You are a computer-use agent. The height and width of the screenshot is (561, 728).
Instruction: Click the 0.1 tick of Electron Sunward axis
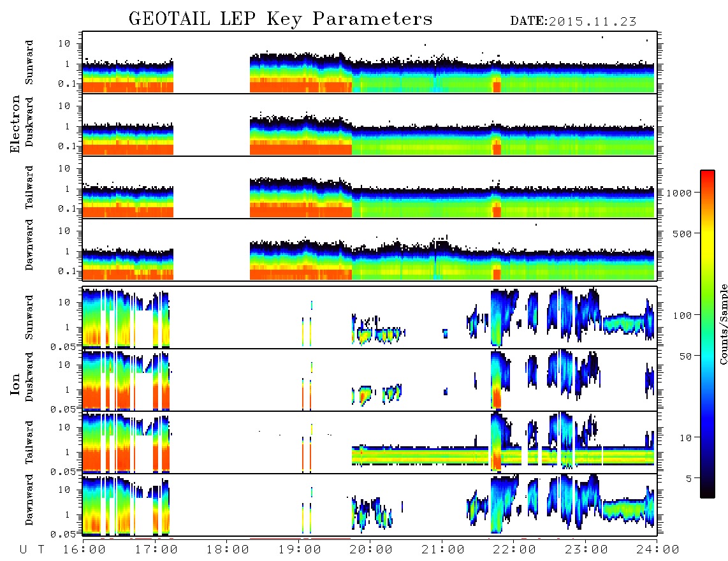(66, 84)
